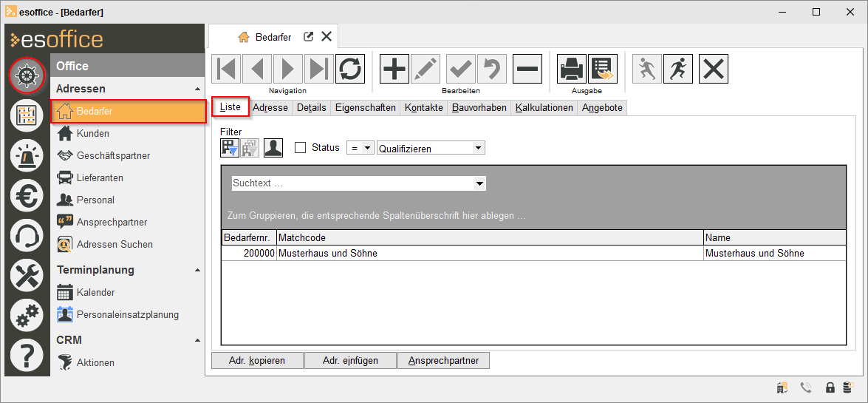Viewport: 868px width, 403px height.
Task: Open the Bauvorhaben tab
Action: click(479, 108)
